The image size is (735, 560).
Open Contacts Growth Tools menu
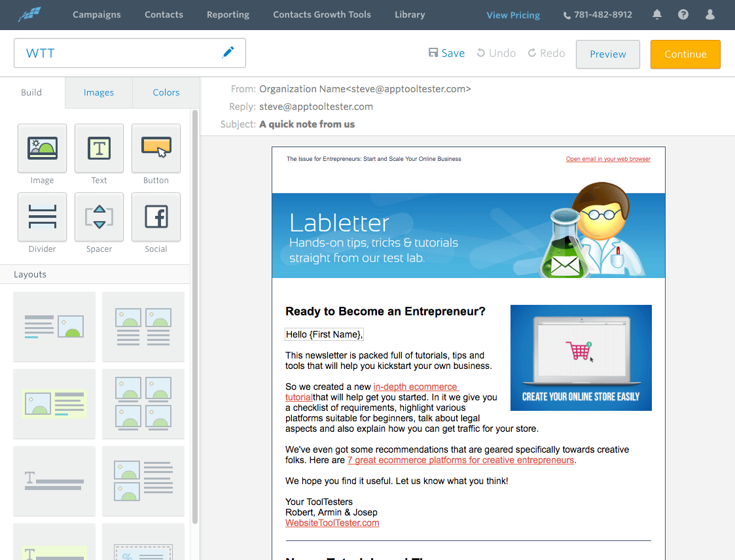(x=322, y=14)
